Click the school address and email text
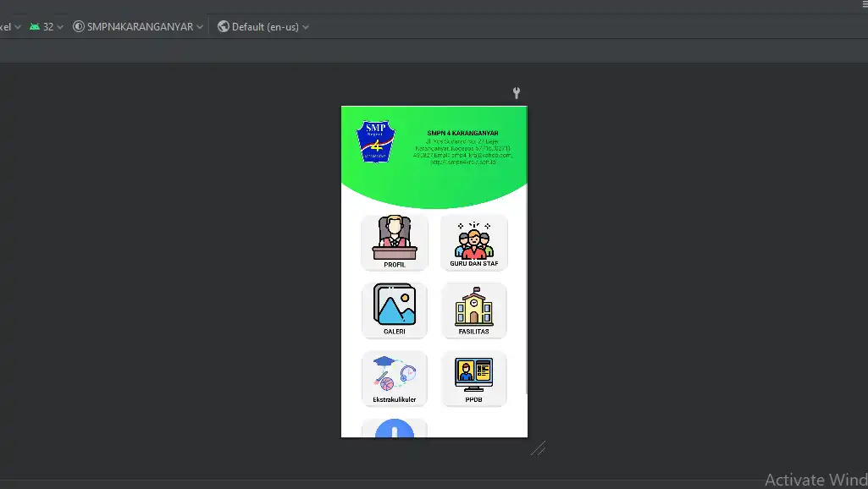The width and height of the screenshot is (868, 489). 462,151
